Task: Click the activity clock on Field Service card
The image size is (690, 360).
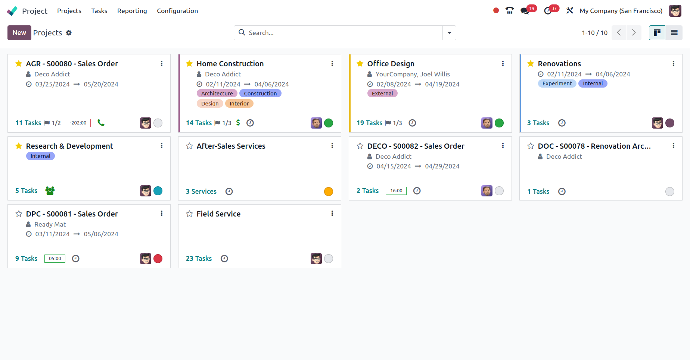Action: point(224,259)
